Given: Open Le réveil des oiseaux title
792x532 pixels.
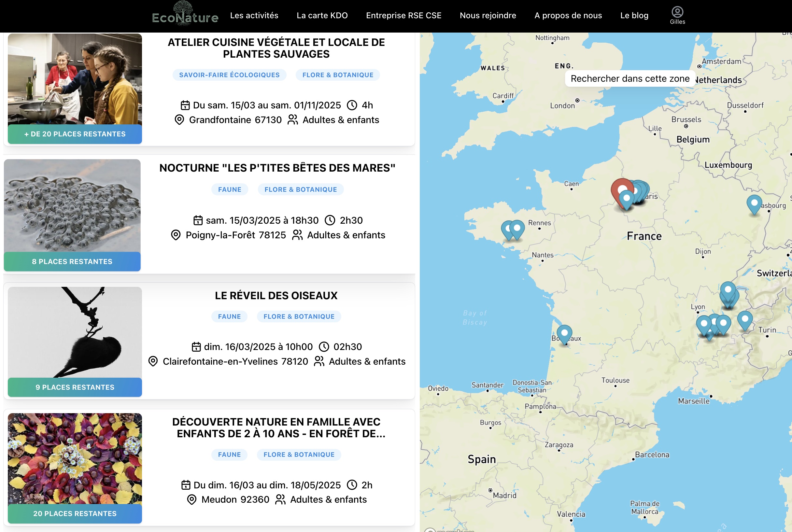Looking at the screenshot, I should point(276,296).
